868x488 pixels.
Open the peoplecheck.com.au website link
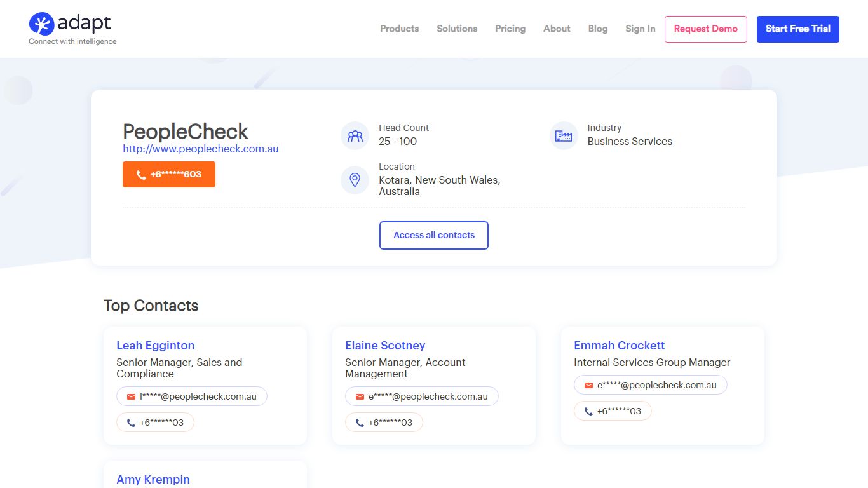click(201, 149)
